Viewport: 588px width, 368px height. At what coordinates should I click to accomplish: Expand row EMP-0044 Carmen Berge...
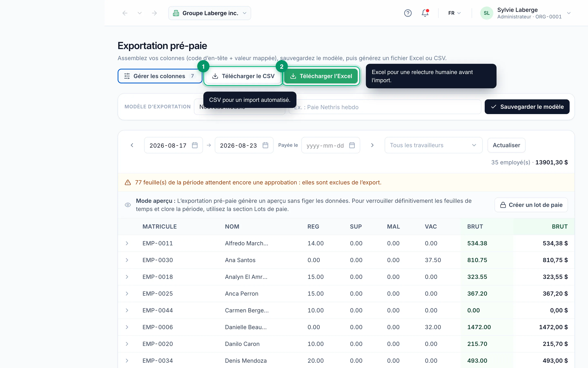127,311
